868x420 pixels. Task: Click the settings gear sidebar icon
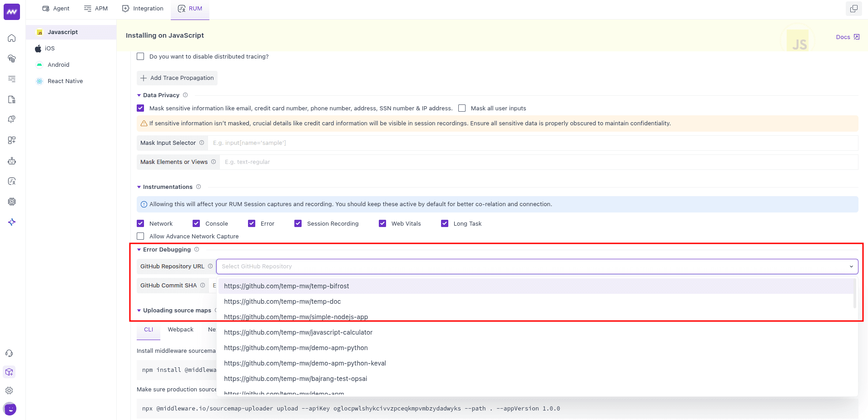(x=9, y=390)
